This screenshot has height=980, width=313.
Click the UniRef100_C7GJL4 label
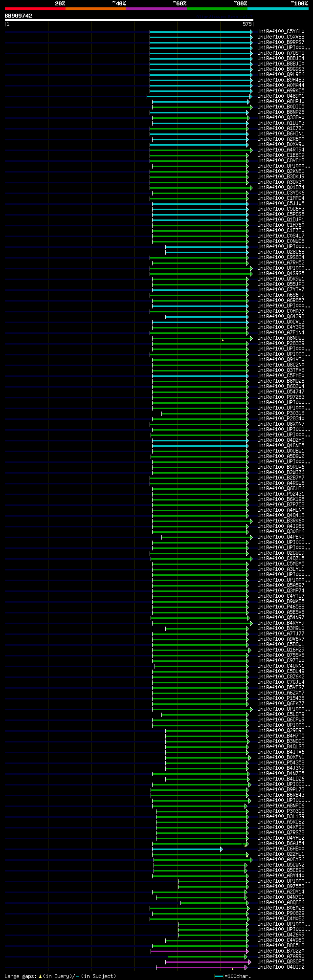[x=281, y=682]
